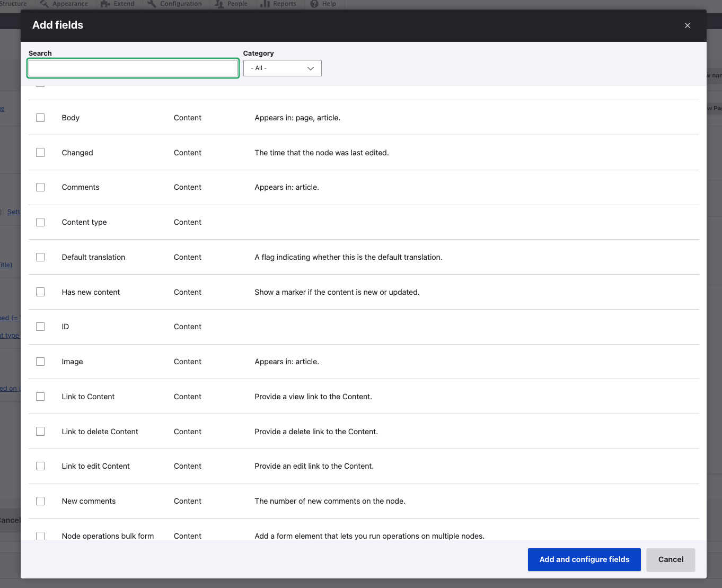
Task: Enable the Default translation checkbox
Action: click(40, 257)
